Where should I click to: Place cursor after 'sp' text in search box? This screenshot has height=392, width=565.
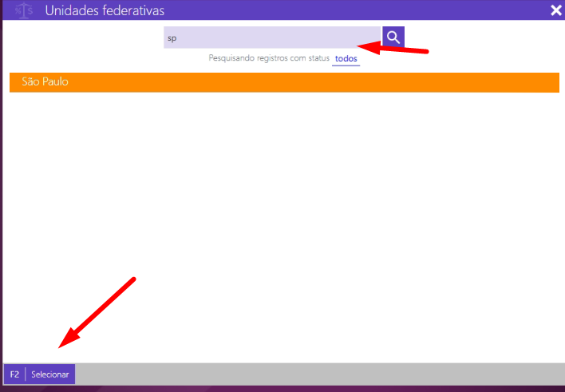click(177, 38)
